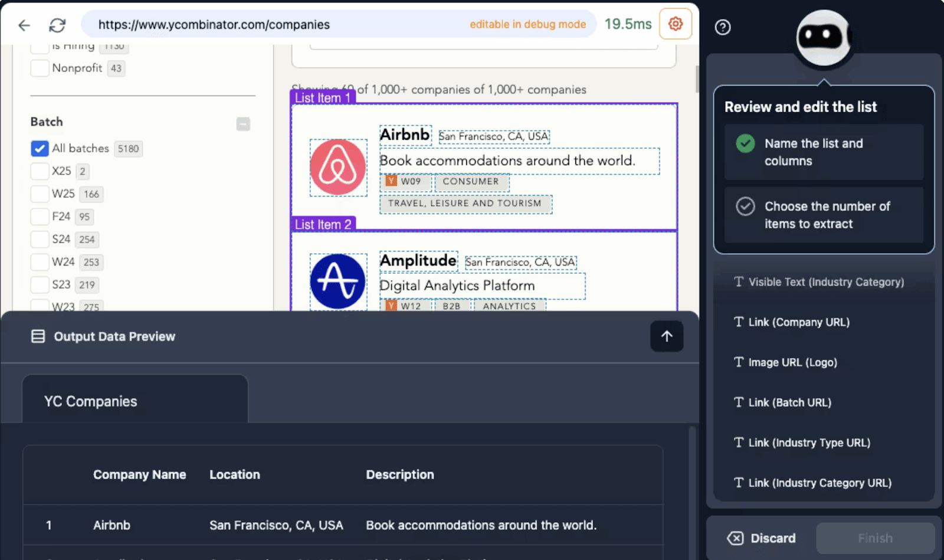This screenshot has height=560, width=944.
Task: Click the help question mark icon
Action: 722,28
